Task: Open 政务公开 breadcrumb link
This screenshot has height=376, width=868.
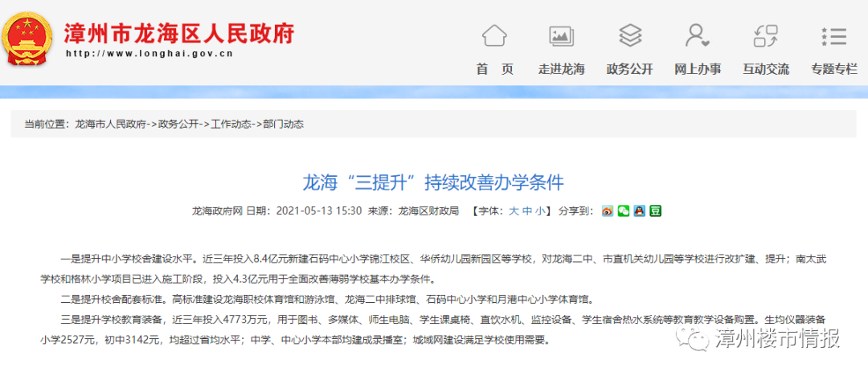Action: pos(178,125)
